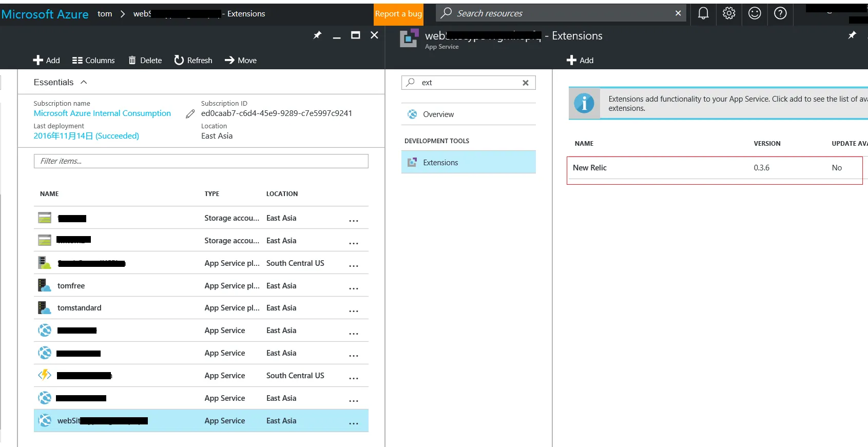Open the tomstandard App Service plan
The width and height of the screenshot is (868, 447).
tap(79, 308)
